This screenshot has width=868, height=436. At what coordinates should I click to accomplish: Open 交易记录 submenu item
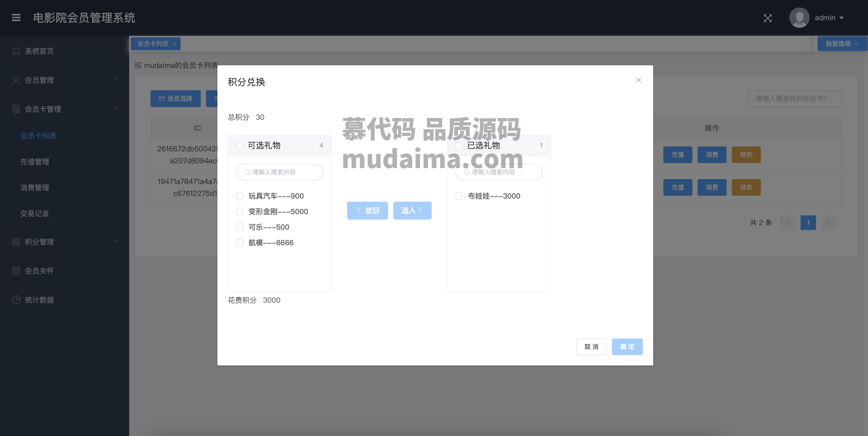point(65,213)
